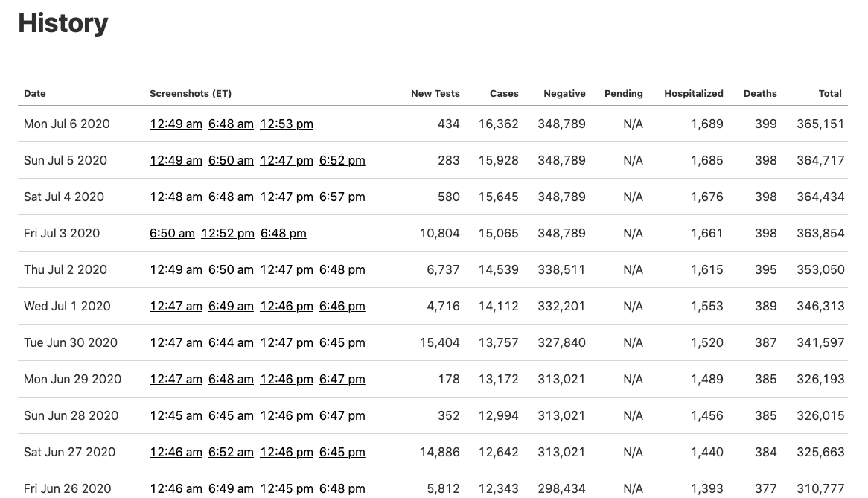Open the 6:48 am screenshot for Sat Jul 4
Viewport: 868px width, 498px height.
[x=231, y=197]
